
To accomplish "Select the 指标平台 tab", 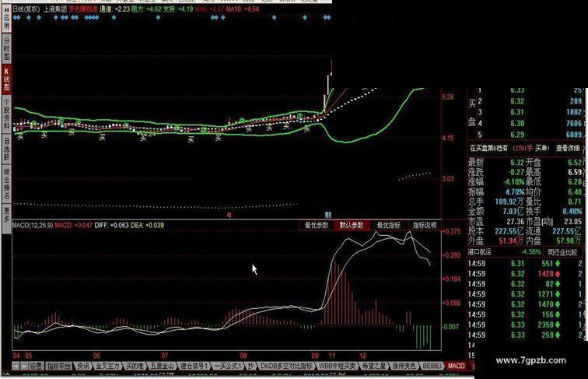I will [x=59, y=366].
